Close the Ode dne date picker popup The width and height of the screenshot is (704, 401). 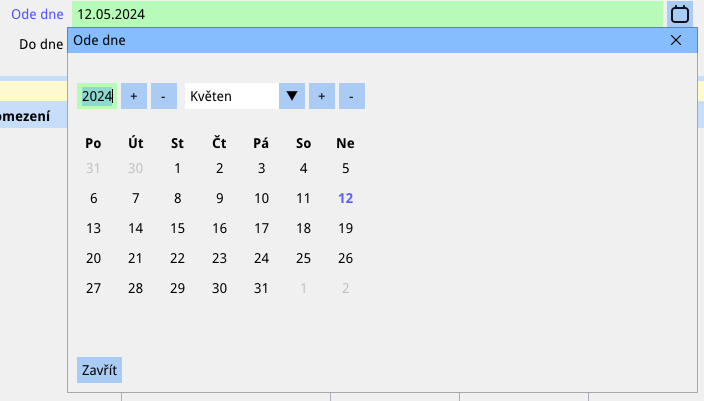point(675,40)
